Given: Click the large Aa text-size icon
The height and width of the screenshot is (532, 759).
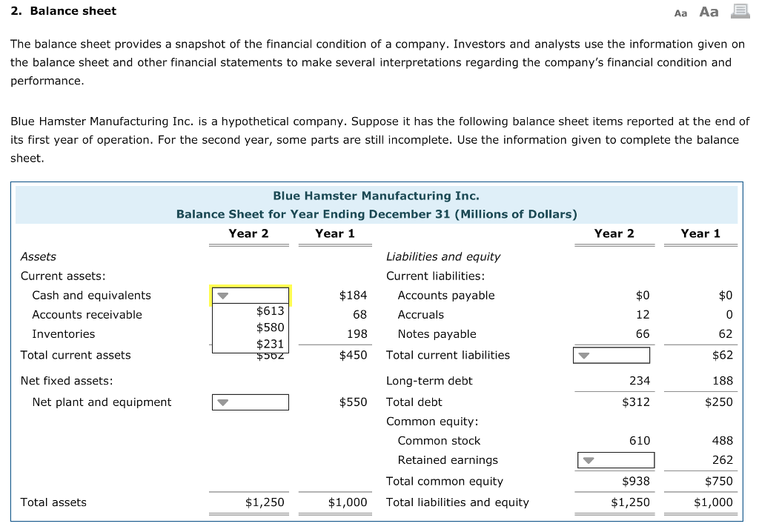Looking at the screenshot, I should point(707,11).
